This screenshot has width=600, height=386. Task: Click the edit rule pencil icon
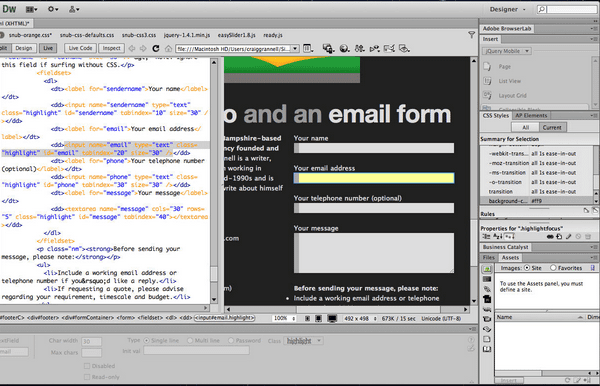tap(569, 237)
